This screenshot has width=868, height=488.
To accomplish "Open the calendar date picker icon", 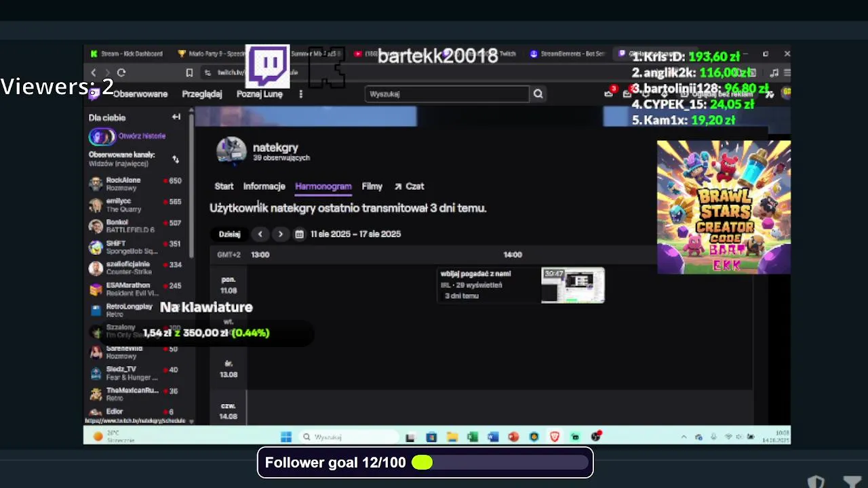I will pos(299,234).
